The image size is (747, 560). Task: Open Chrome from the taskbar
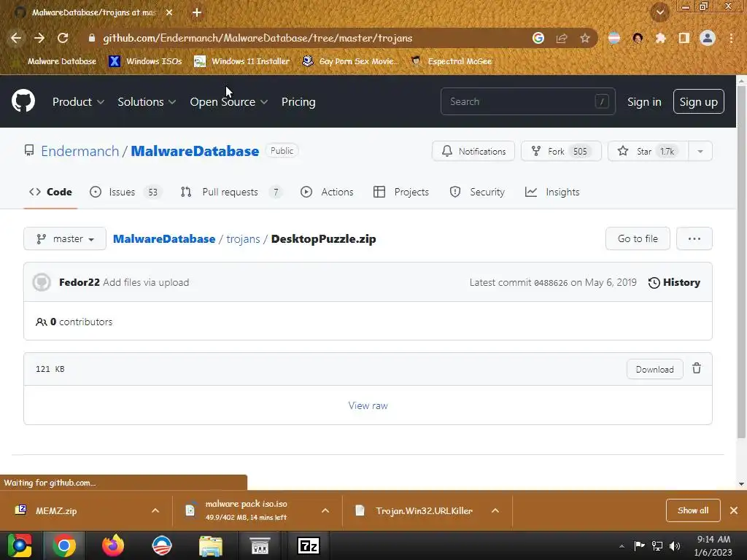coord(64,545)
